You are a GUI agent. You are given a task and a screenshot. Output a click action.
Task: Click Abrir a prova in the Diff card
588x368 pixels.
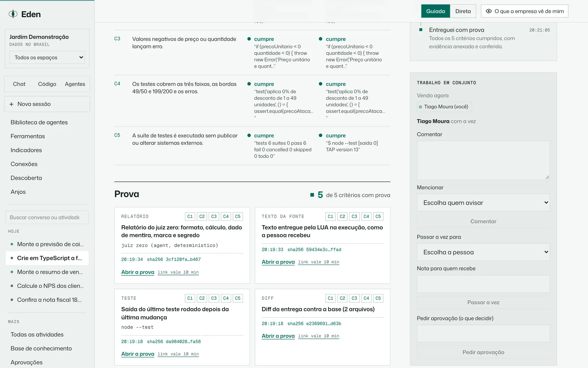click(278, 336)
